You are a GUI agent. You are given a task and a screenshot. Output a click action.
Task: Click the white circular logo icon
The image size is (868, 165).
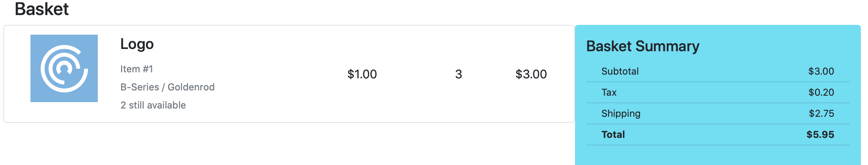pos(64,69)
